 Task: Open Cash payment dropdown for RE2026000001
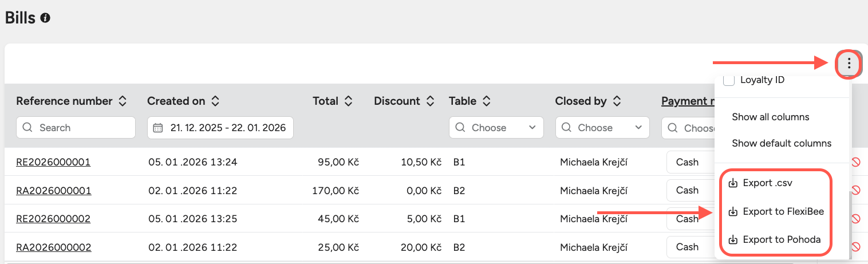point(690,162)
